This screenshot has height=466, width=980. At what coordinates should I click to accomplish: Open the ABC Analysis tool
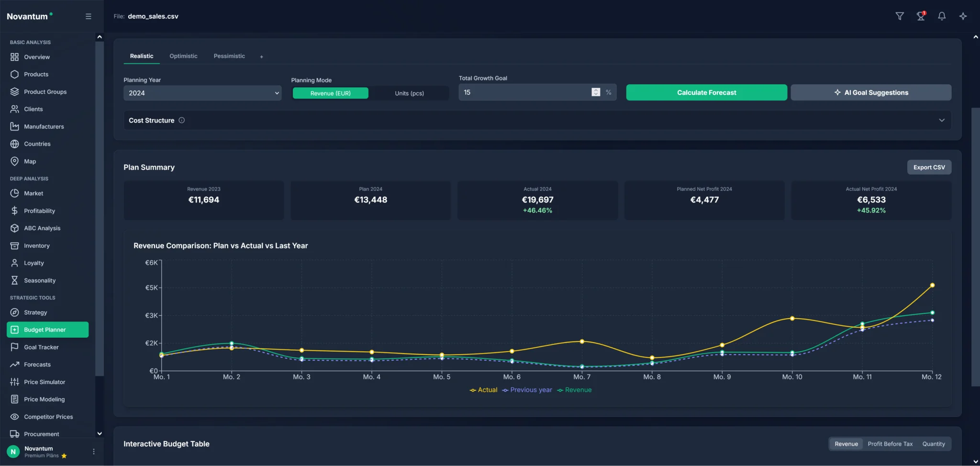42,228
